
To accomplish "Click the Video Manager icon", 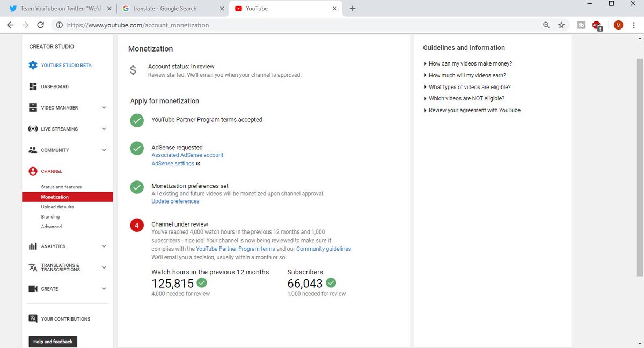I will (33, 107).
